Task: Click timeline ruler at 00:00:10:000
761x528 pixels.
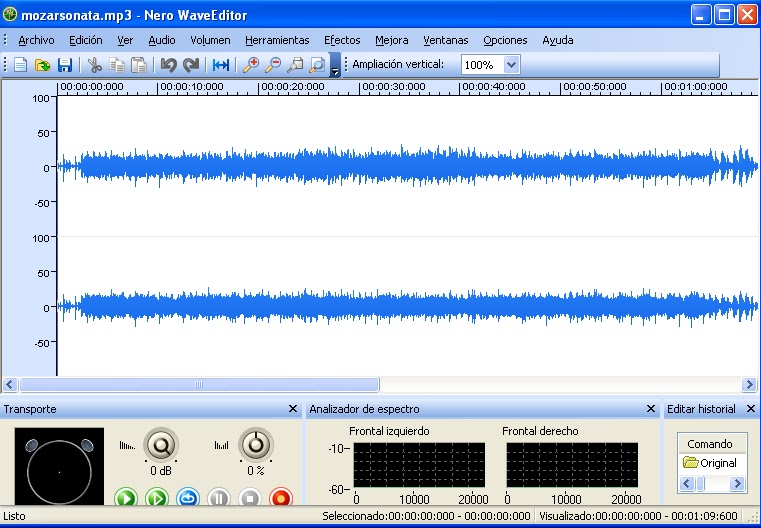Action: point(192,87)
